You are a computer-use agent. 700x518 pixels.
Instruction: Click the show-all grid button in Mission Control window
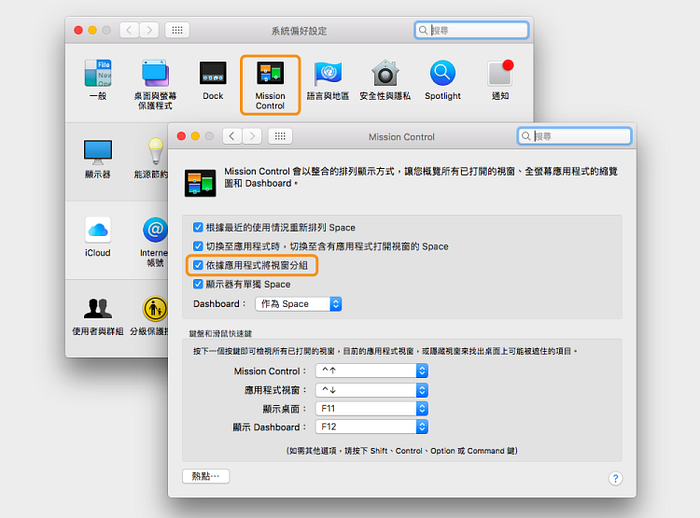click(x=281, y=136)
